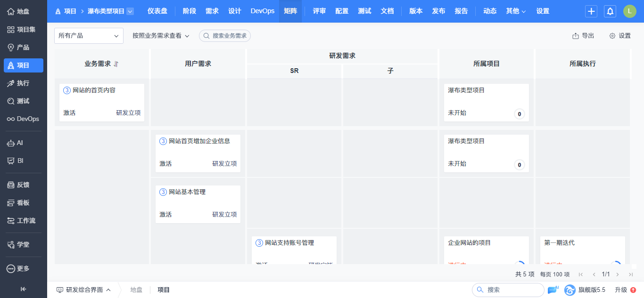The height and width of the screenshot is (298, 644).
Task: Click the 地盘 breadcrumb in bottom bar
Action: click(136, 290)
